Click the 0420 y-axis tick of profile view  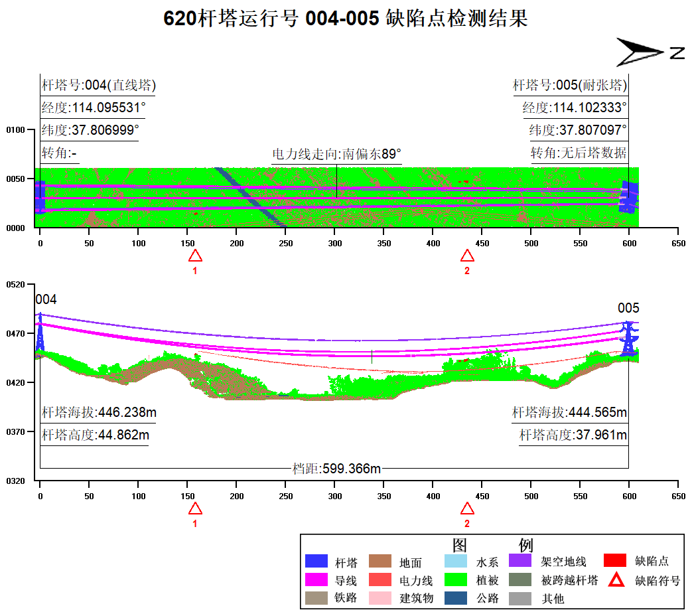[x=15, y=382]
